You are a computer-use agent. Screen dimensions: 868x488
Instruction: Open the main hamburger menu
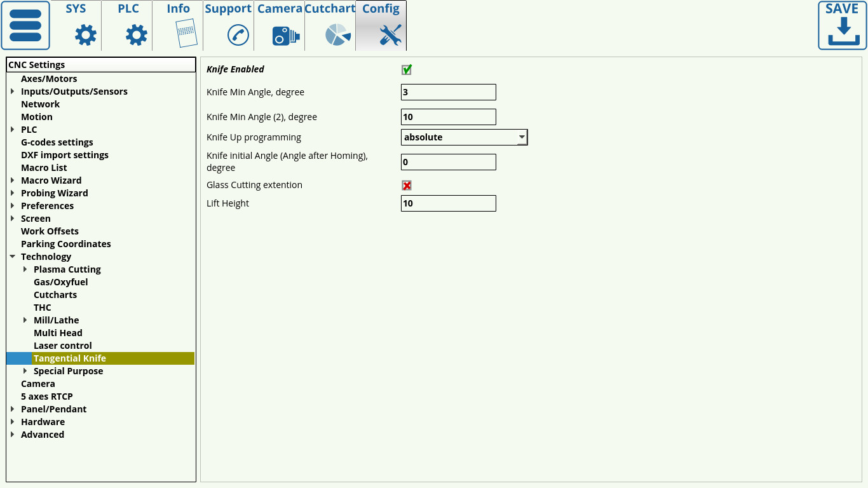(x=25, y=25)
